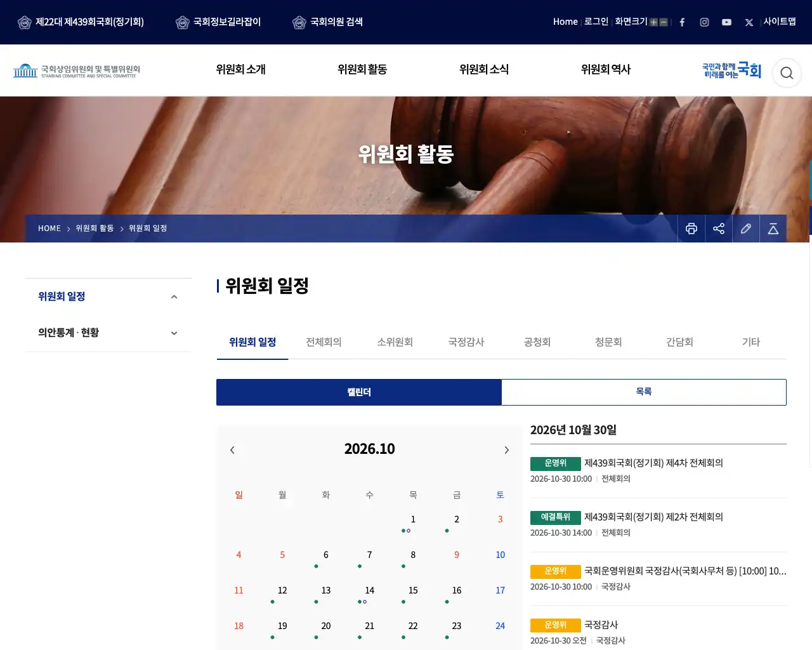This screenshot has height=650, width=812.
Task: Open the search magnifier icon
Action: (x=787, y=73)
